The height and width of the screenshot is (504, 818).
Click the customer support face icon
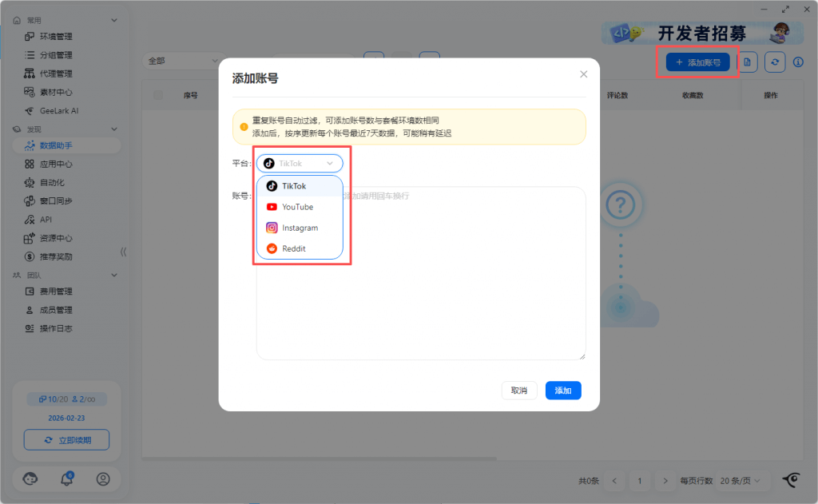click(x=31, y=479)
